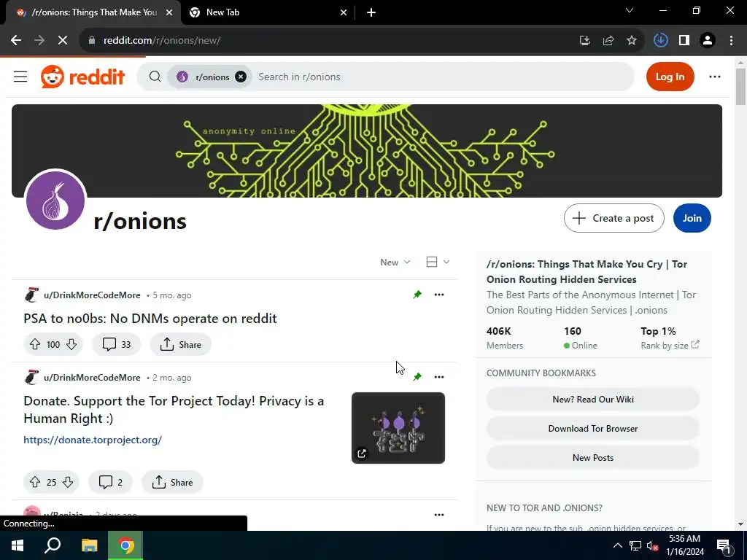
Task: Share the Donate Tor Project post
Action: coord(172,482)
